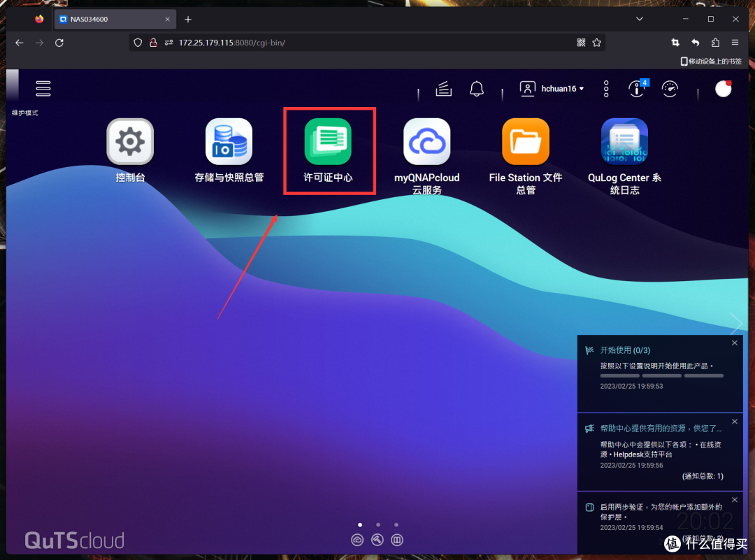The width and height of the screenshot is (755, 560).
Task: Dismiss the 启用两步验证 notification
Action: point(734,500)
